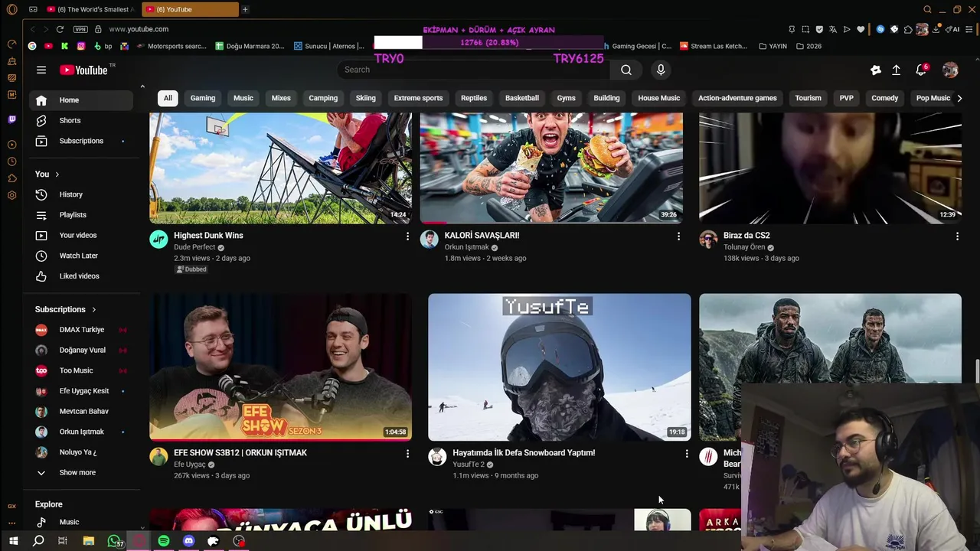Open History in sidebar
Screen dimensions: 980x551
[81, 194]
